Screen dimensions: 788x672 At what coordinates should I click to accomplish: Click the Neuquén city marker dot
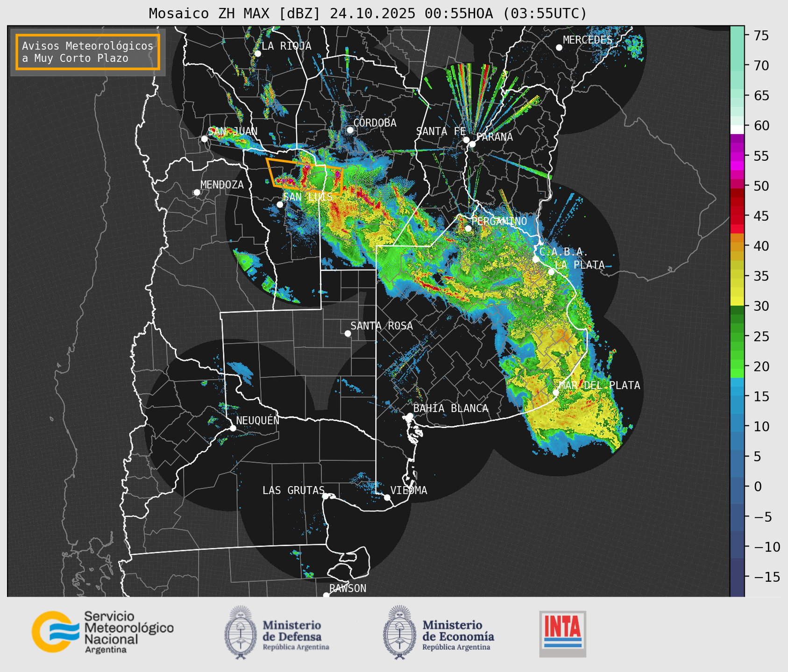coord(233,428)
